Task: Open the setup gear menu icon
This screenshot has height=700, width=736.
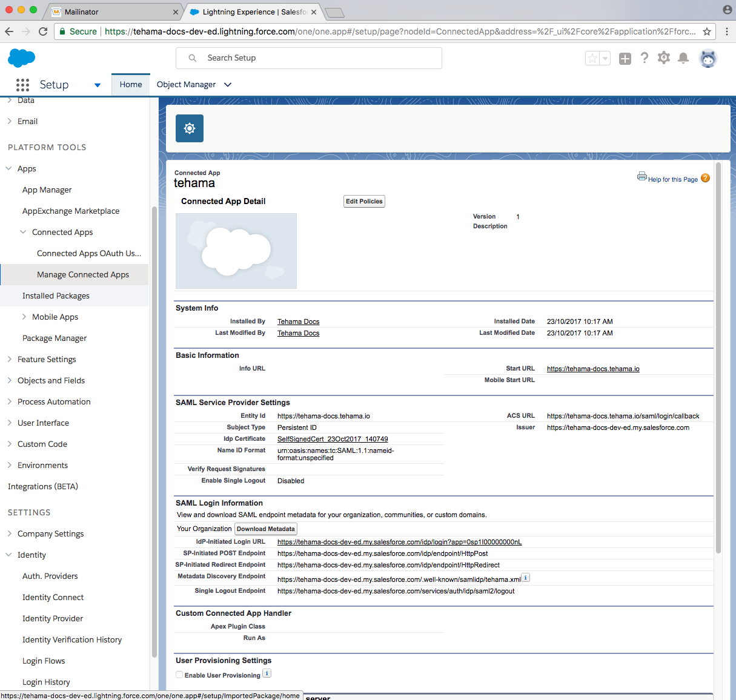Action: (x=664, y=58)
